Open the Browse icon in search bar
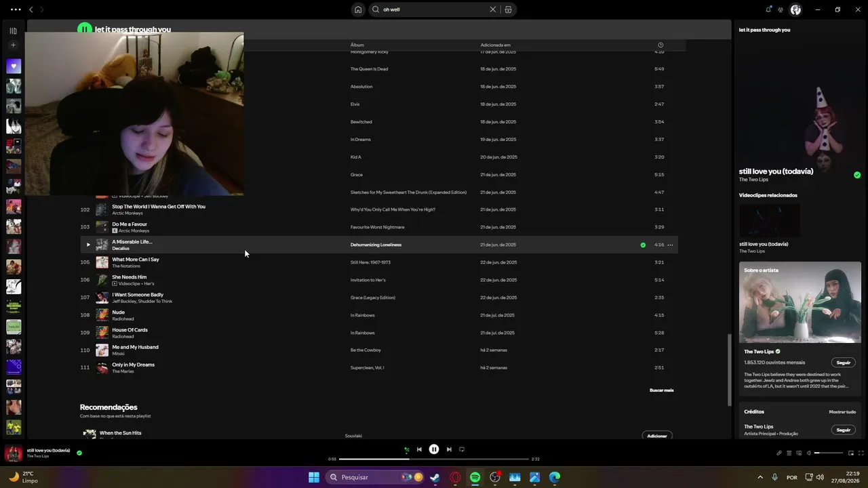The height and width of the screenshot is (488, 868). pyautogui.click(x=508, y=9)
